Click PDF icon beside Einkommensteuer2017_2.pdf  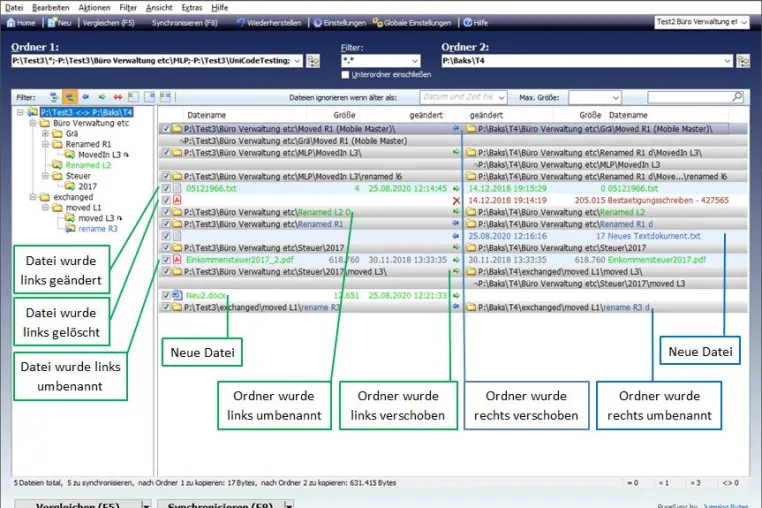point(177,260)
